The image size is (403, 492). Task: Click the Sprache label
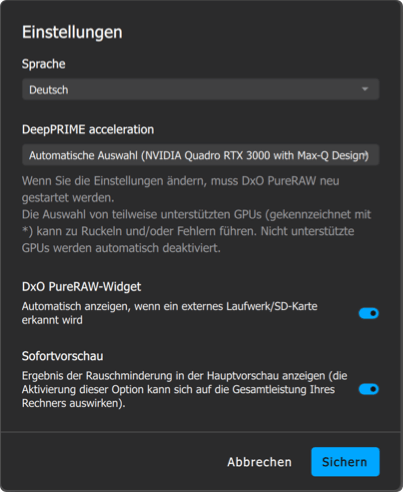(44, 64)
